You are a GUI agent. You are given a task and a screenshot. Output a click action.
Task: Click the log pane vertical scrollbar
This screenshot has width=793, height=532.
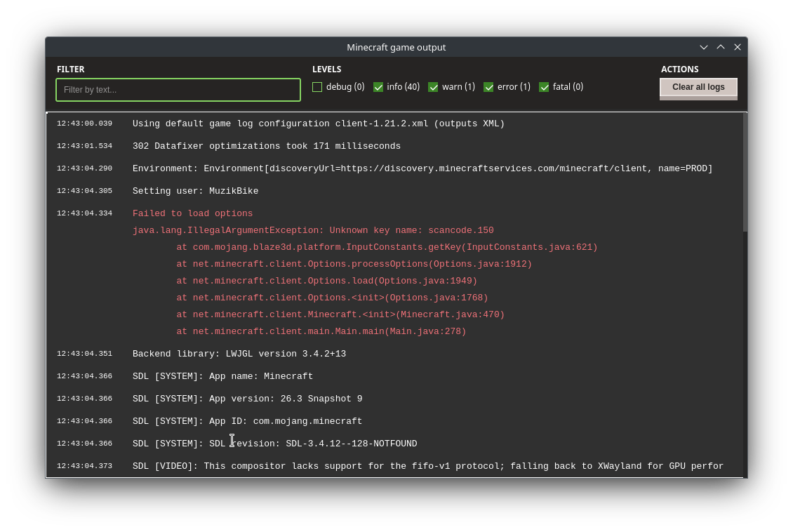745,172
